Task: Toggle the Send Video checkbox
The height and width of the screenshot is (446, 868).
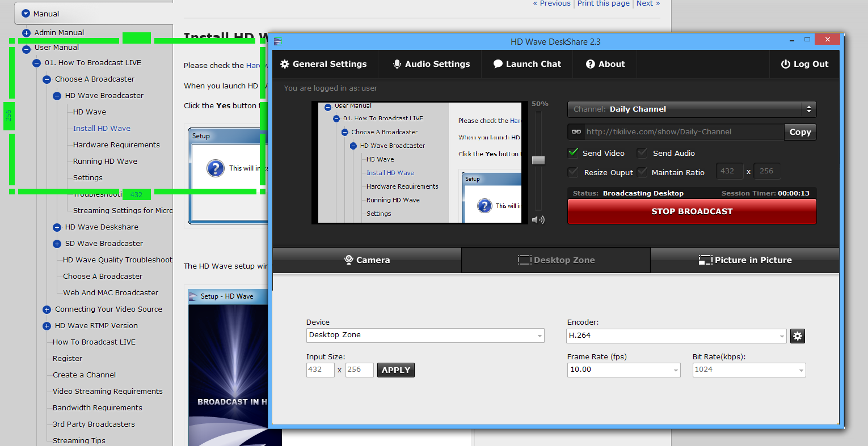Action: 573,152
